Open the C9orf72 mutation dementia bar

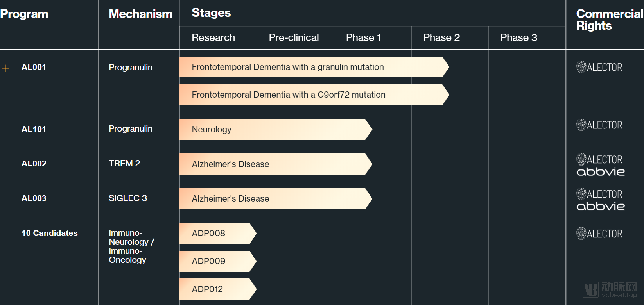pyautogui.click(x=314, y=95)
